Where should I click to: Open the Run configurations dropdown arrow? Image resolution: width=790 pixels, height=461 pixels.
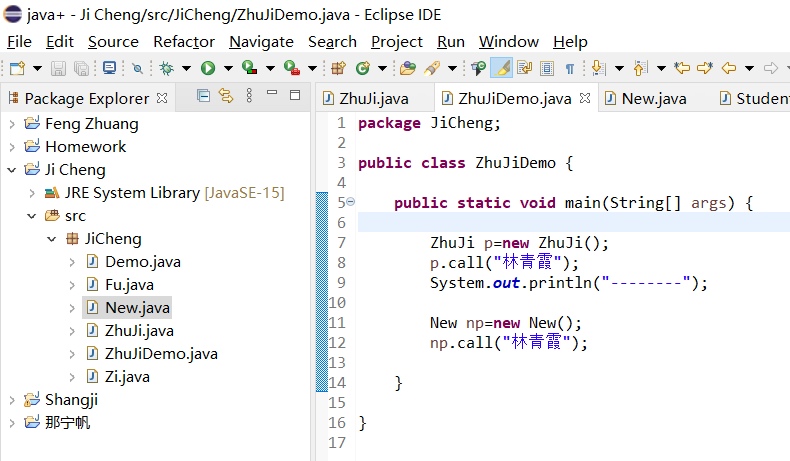pos(228,68)
